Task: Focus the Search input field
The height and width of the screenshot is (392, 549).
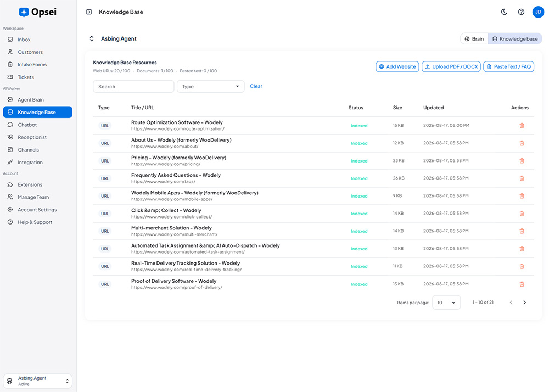Action: pos(133,86)
